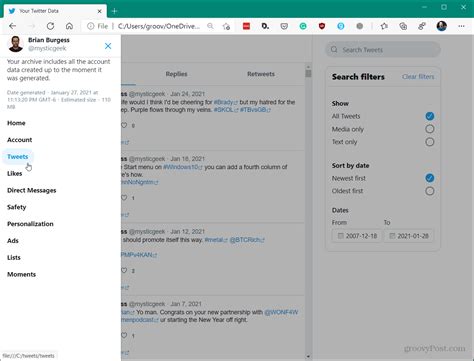
Task: Open the To date picker 2021-01-28
Action: (x=409, y=236)
